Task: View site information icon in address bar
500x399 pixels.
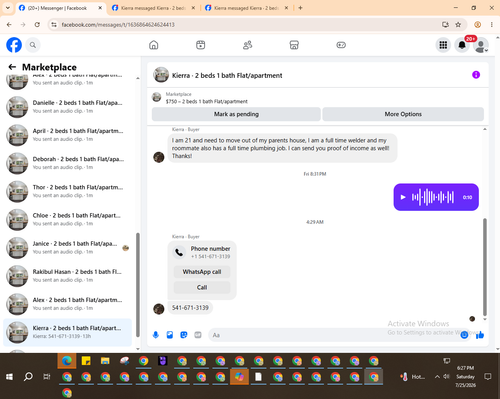Action: pyautogui.click(x=54, y=24)
